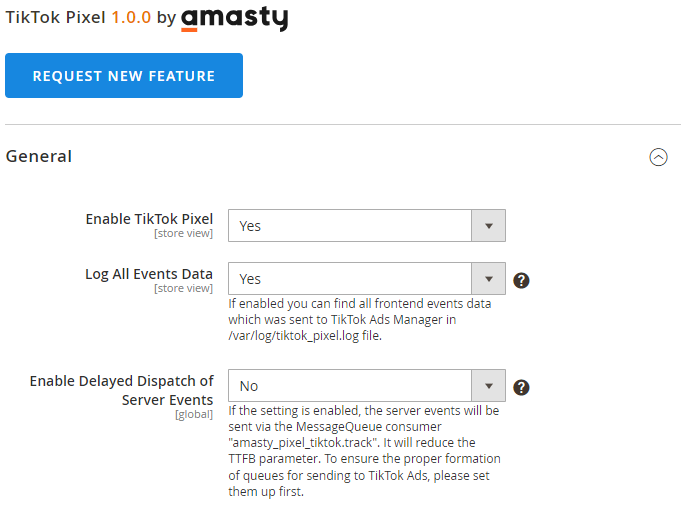Viewport: 685px width, 513px height.
Task: Click arrow of Log All Events Data dropdown
Action: click(x=488, y=279)
